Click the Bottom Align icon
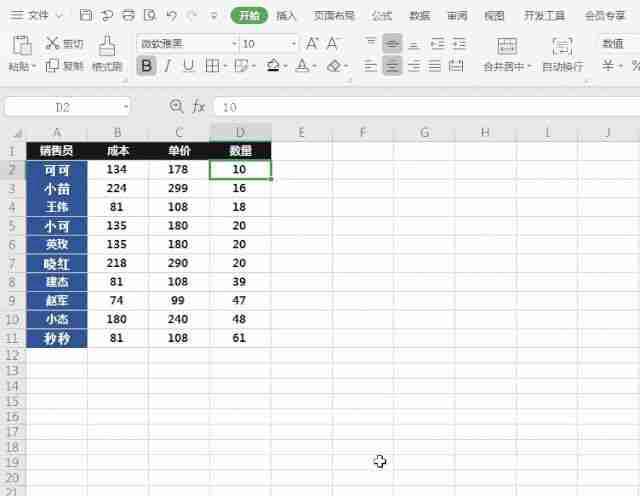 (x=413, y=43)
